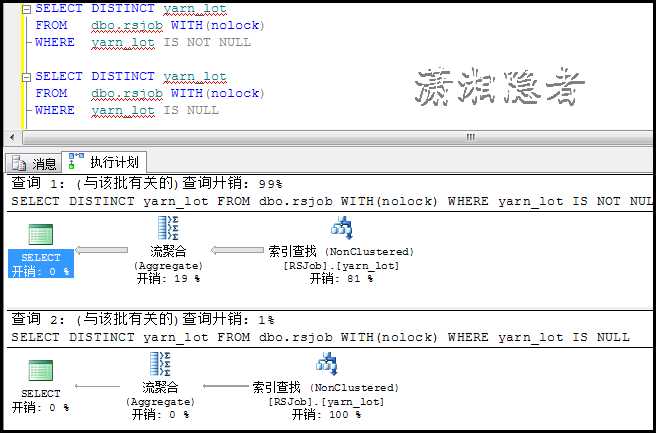Click WITH(nolock) in the first editor query
Image resolution: width=656 pixels, height=433 pixels.
(x=218, y=26)
